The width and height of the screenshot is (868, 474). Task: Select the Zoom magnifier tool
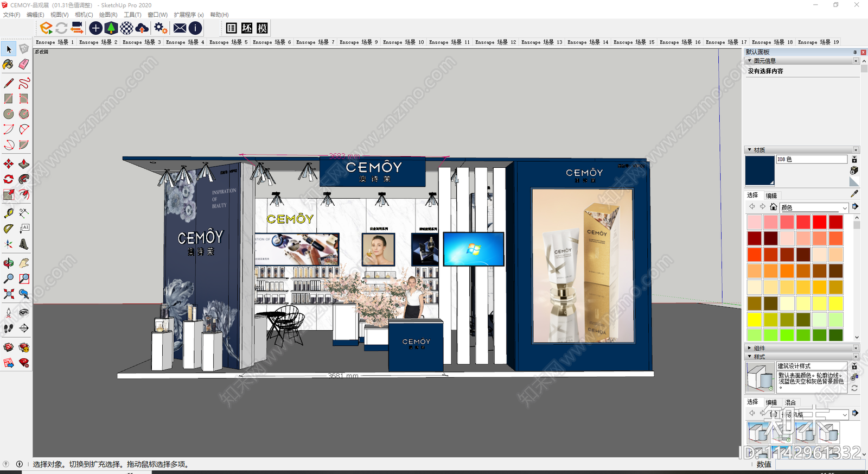[9, 279]
